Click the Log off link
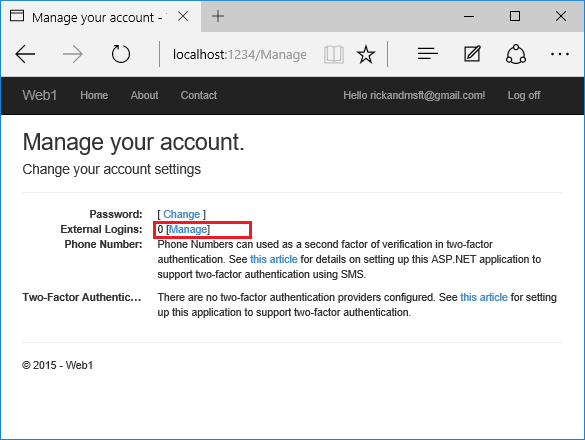This screenshot has height=440, width=585. [x=524, y=96]
